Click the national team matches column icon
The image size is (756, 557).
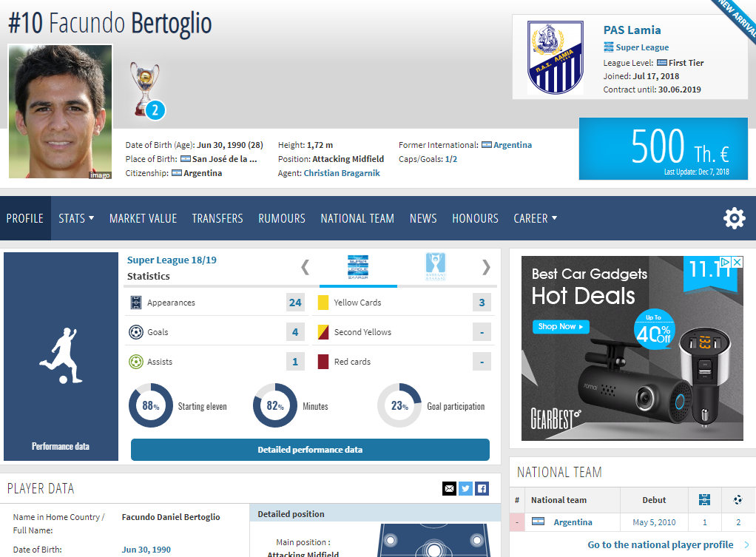704,500
